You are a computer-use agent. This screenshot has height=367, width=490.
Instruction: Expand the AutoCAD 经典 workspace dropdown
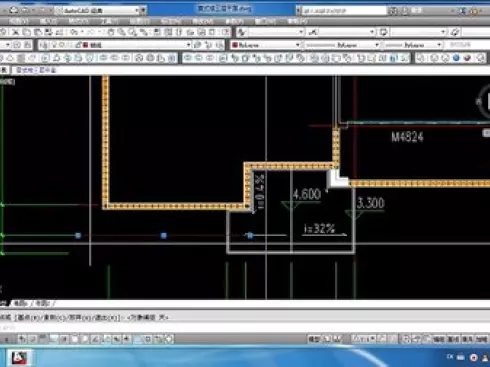143,11
